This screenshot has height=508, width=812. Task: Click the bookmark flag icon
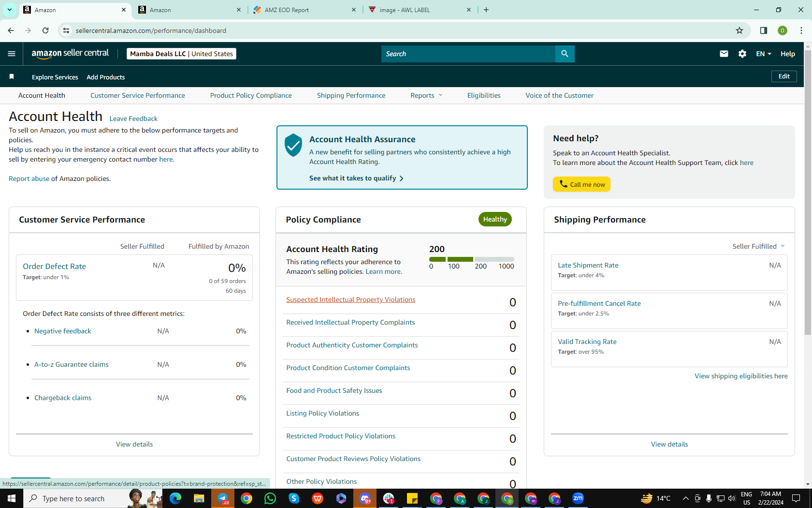[x=12, y=76]
